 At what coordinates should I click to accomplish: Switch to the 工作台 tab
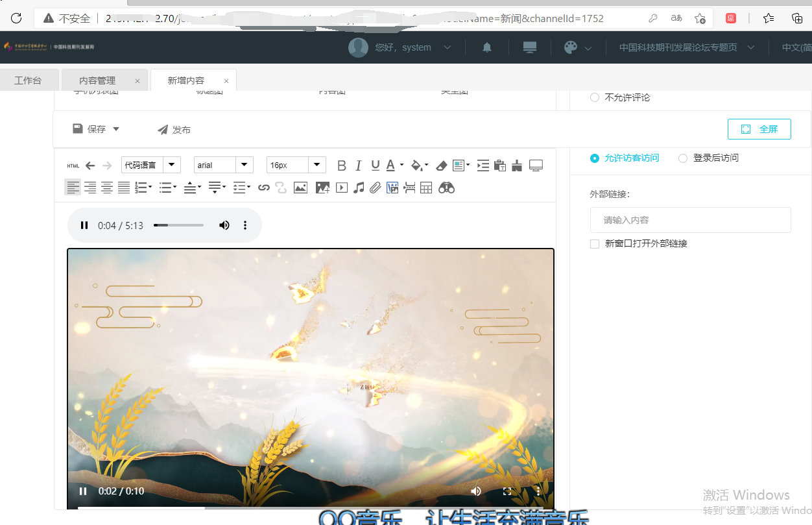point(28,80)
